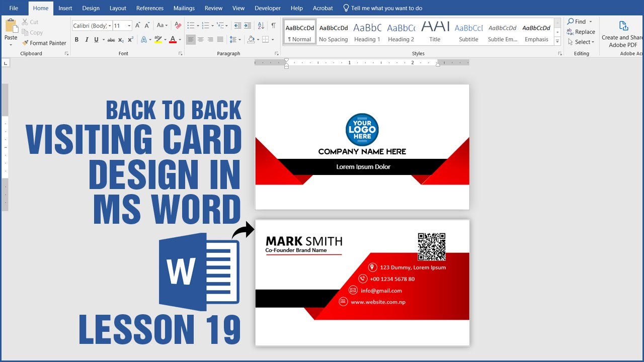644x362 pixels.
Task: Click the right indent marker on the ruler
Action: pos(438,64)
